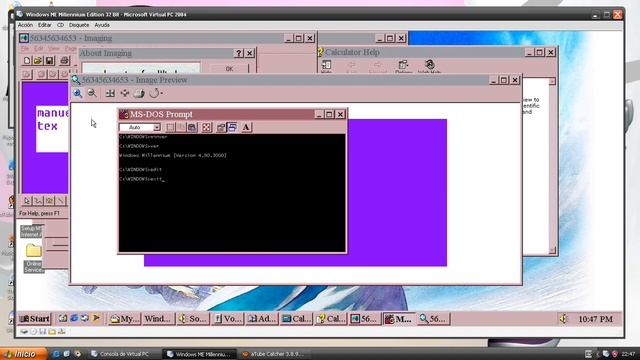
Task: Click the question mark button in About Imaging
Action: pos(239,53)
